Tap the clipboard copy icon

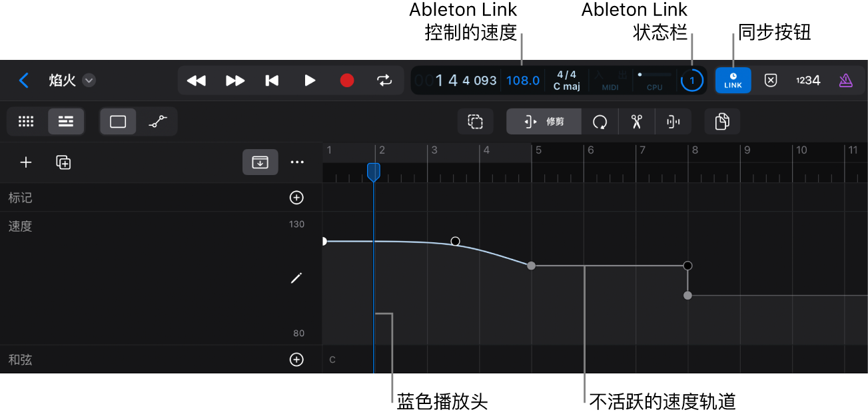tap(722, 121)
